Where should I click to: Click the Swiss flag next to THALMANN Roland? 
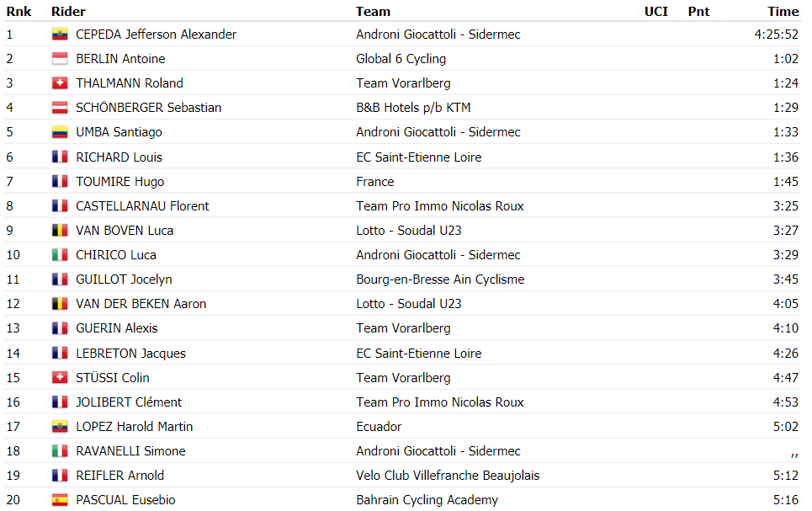(60, 83)
